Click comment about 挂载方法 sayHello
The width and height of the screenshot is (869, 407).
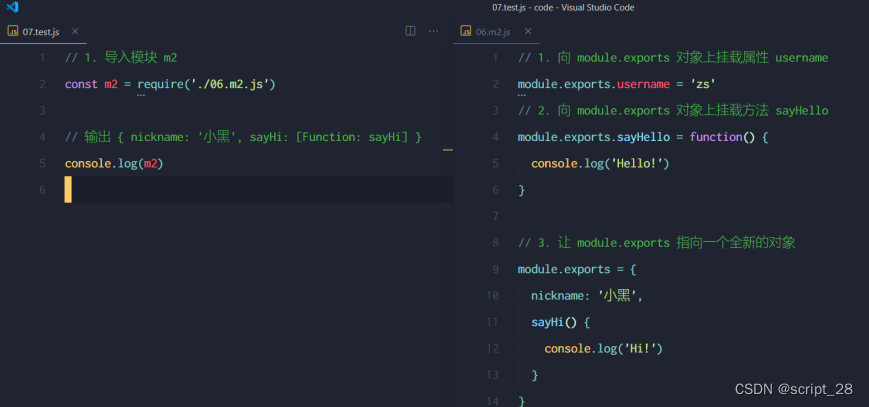(673, 110)
